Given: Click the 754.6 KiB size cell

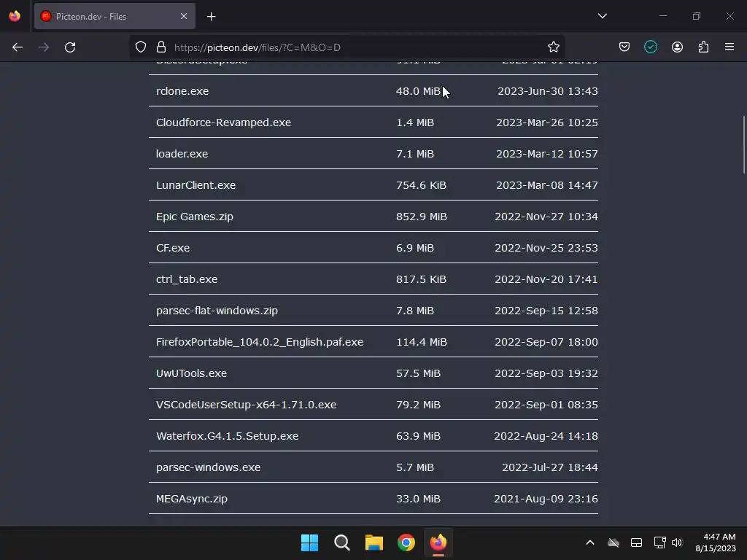Looking at the screenshot, I should pyautogui.click(x=421, y=185).
